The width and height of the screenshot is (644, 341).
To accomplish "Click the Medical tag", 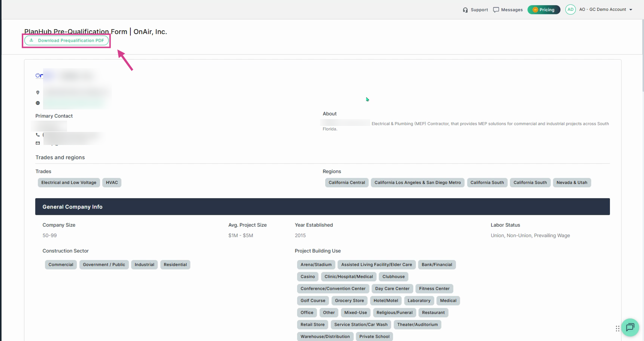I will coord(448,301).
